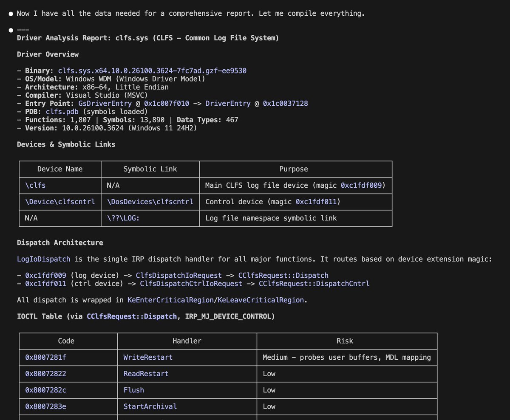Click the 'Device Name' column header
The image size is (510, 420).
[60, 169]
